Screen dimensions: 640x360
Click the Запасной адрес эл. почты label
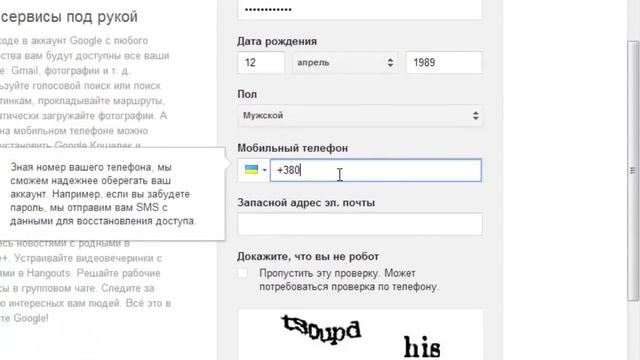[x=306, y=202]
